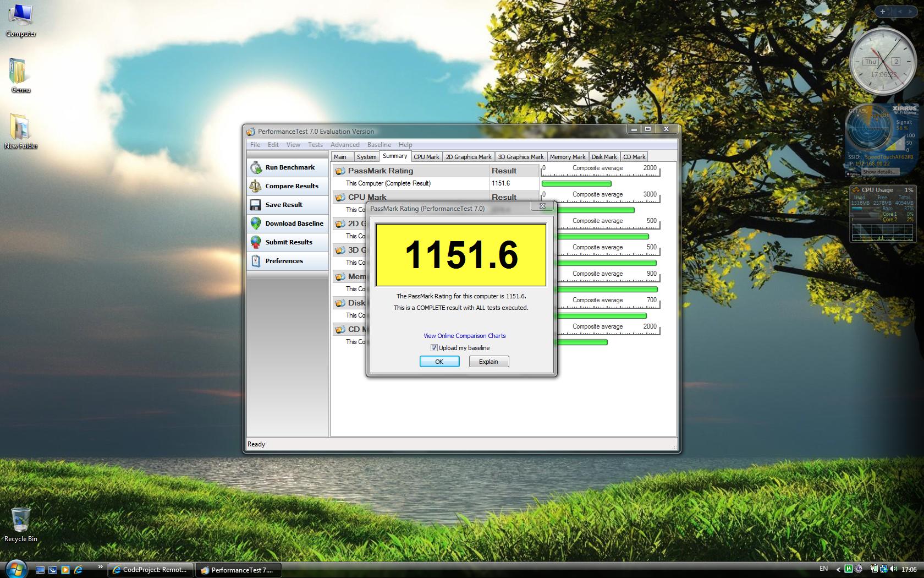Launch Internet Explorer from quick launch
The image size is (924, 578).
78,570
